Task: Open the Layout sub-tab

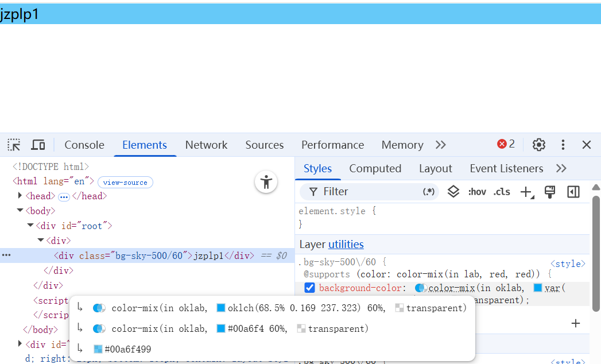Action: point(436,168)
